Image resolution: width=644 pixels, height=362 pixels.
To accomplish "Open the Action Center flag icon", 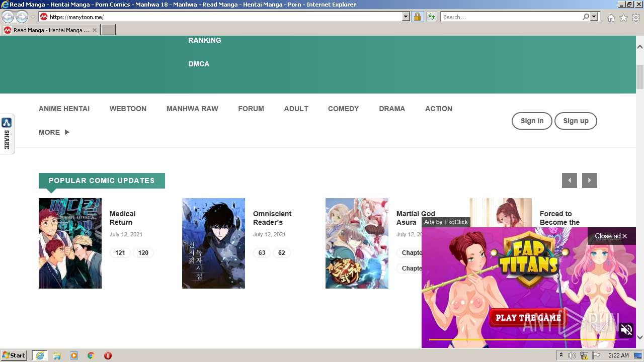I will click(x=596, y=355).
